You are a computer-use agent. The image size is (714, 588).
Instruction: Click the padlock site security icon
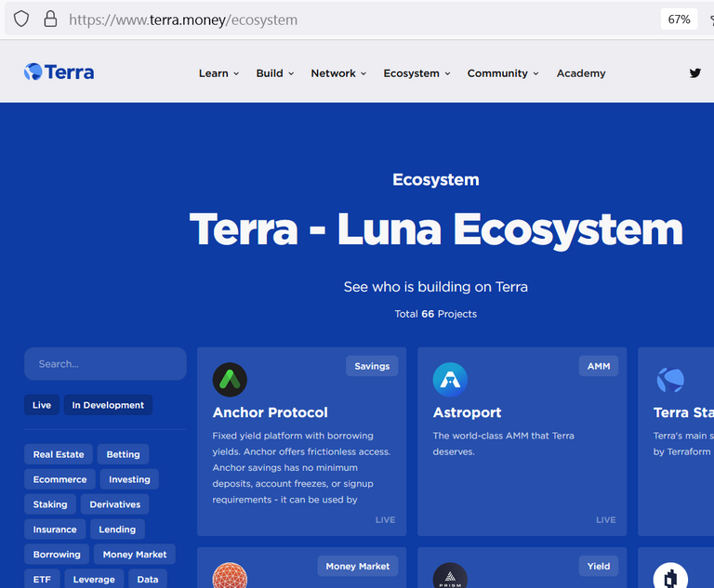point(50,20)
